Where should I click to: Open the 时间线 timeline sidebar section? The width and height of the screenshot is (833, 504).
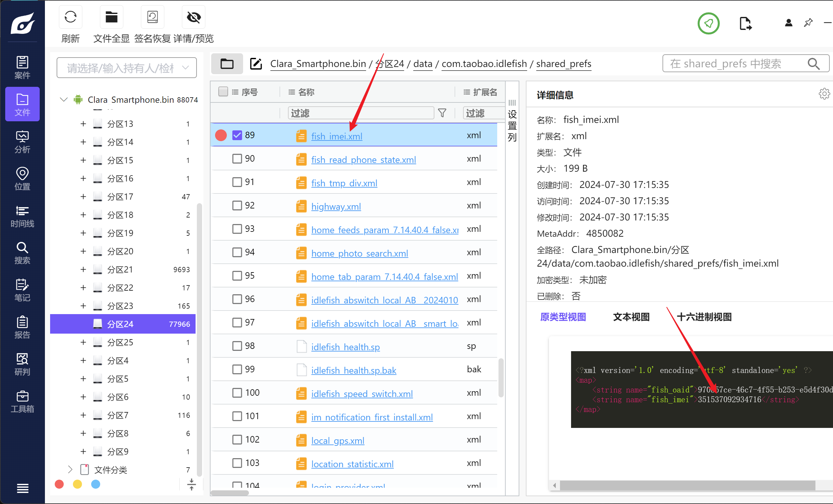tap(22, 217)
